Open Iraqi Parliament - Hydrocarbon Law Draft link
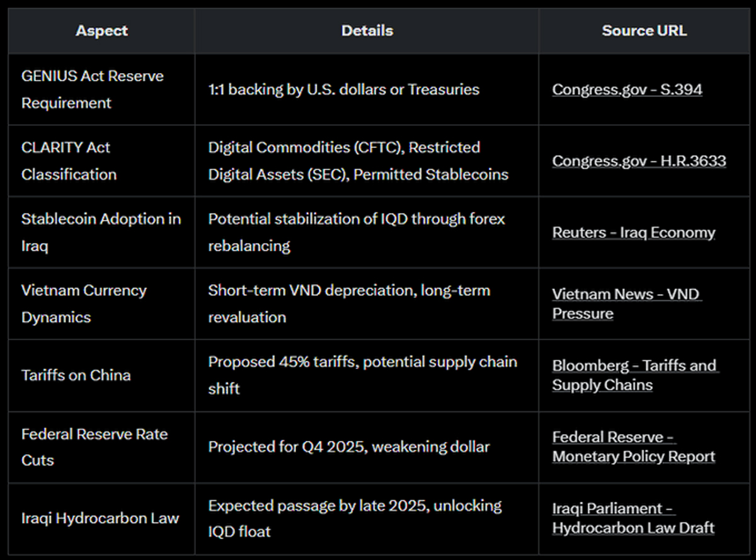 (x=633, y=518)
